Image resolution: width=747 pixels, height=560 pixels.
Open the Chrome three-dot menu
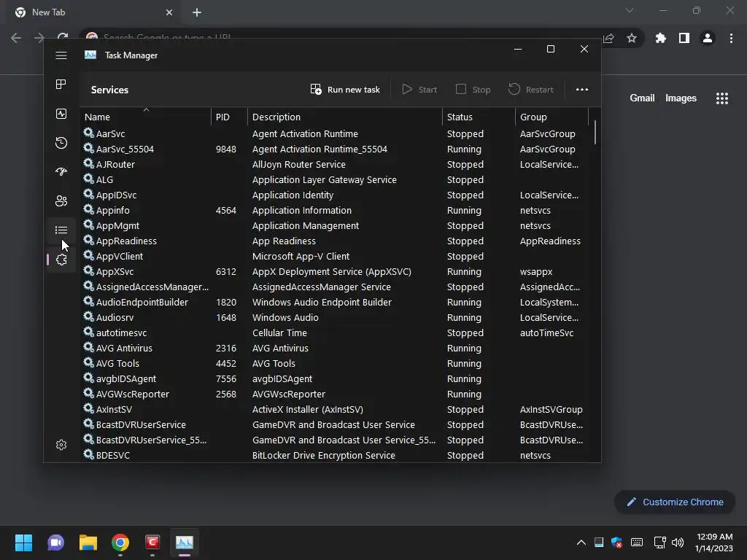[x=731, y=38]
